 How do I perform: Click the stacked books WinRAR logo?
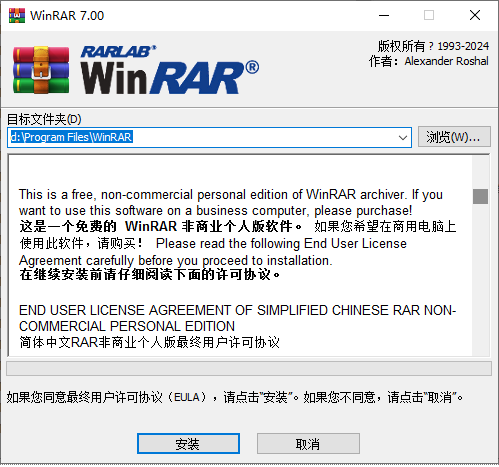point(41,70)
